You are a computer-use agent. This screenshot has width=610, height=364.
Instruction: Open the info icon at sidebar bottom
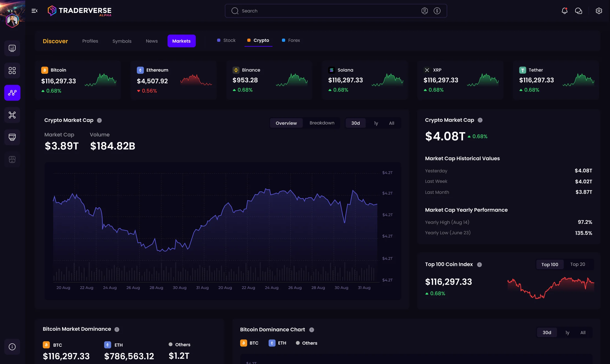[x=12, y=347]
